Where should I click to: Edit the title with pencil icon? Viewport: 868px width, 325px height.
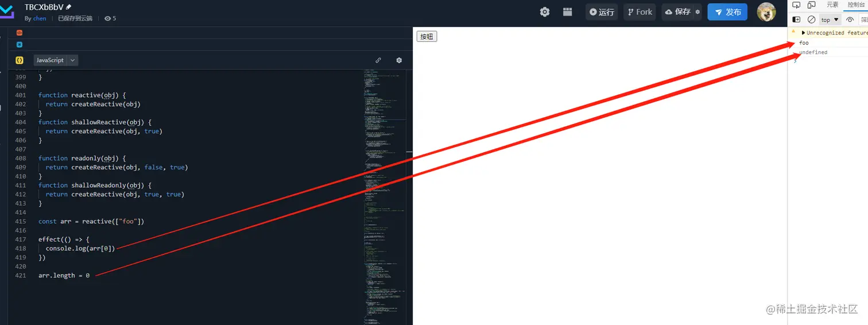click(x=69, y=7)
